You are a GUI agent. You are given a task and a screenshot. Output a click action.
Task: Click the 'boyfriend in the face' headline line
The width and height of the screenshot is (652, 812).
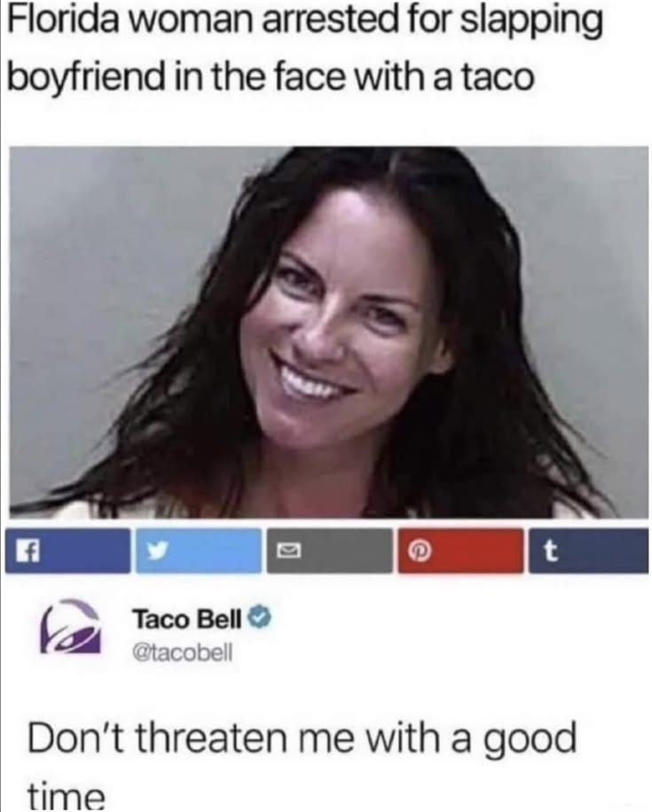(x=271, y=76)
